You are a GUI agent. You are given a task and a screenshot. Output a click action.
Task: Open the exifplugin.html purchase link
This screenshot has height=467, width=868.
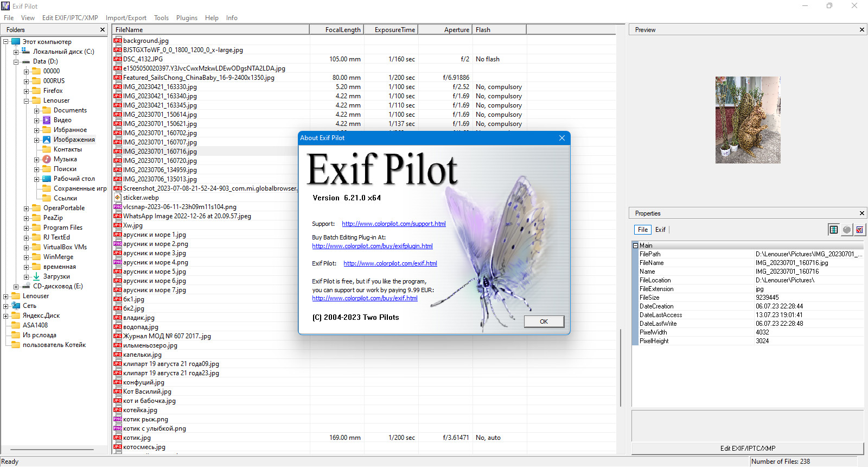(x=372, y=246)
